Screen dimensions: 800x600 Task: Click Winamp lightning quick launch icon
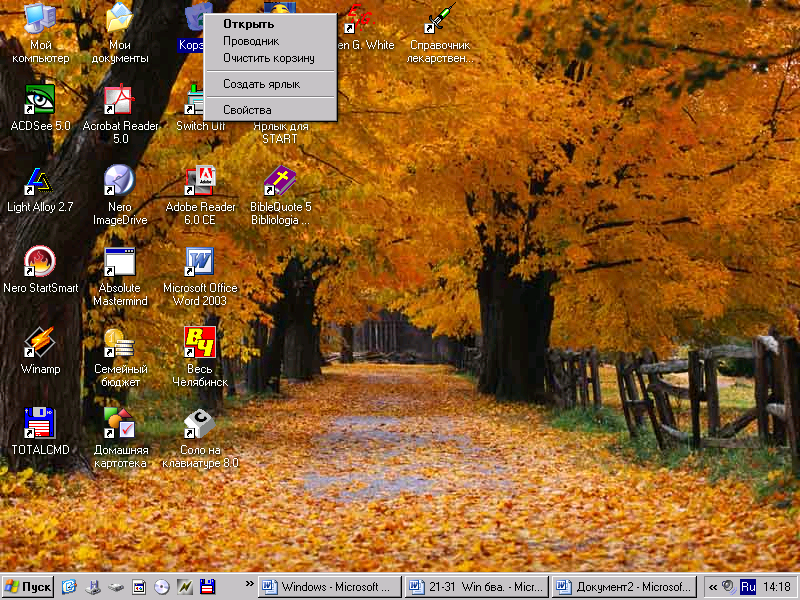pos(185,587)
